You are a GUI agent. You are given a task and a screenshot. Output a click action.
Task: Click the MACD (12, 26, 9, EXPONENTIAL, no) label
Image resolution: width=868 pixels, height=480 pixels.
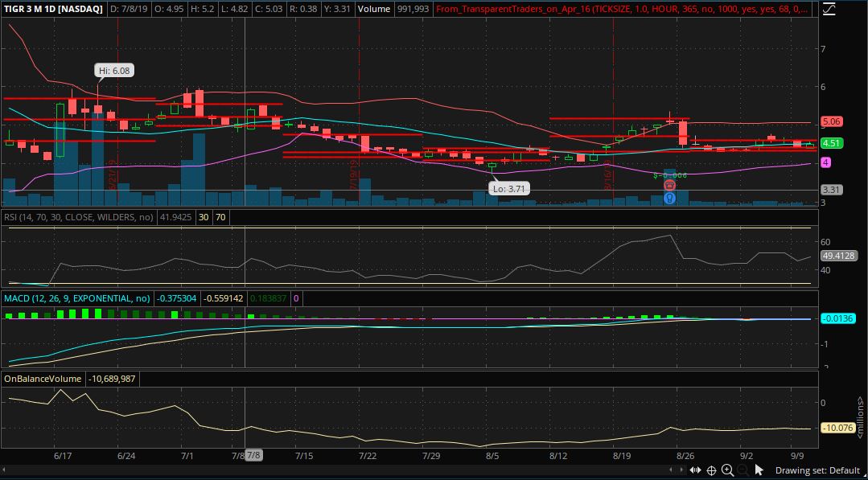coord(77,298)
